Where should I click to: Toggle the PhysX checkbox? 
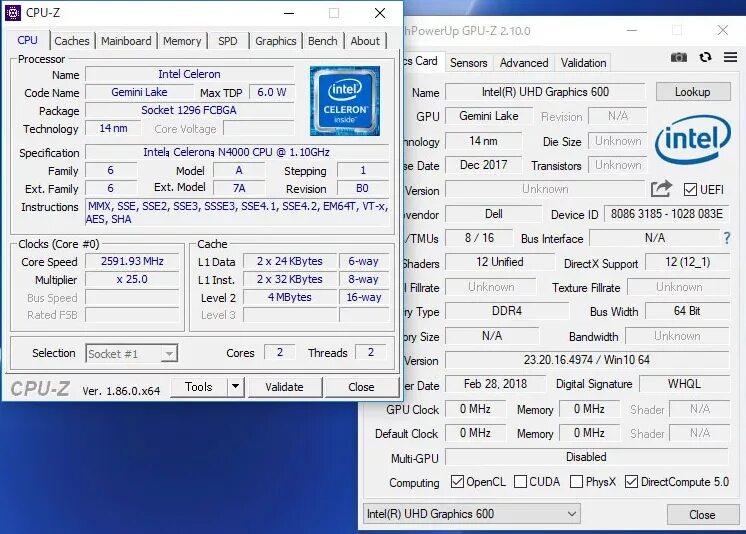[x=576, y=482]
